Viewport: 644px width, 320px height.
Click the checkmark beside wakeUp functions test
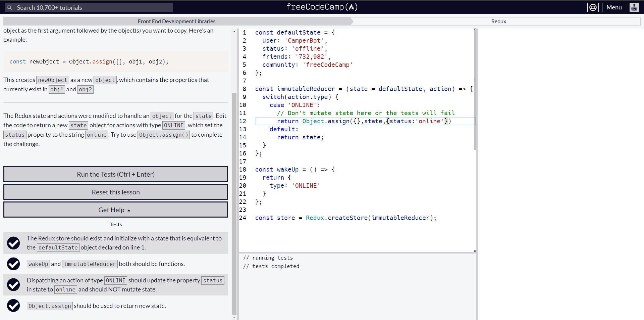(x=13, y=264)
